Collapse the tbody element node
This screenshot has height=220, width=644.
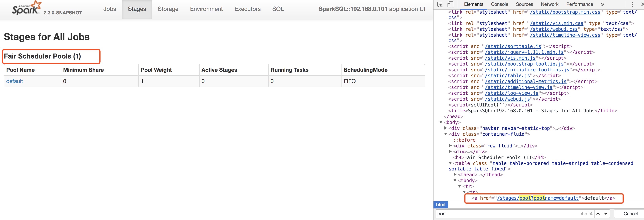[x=455, y=180]
